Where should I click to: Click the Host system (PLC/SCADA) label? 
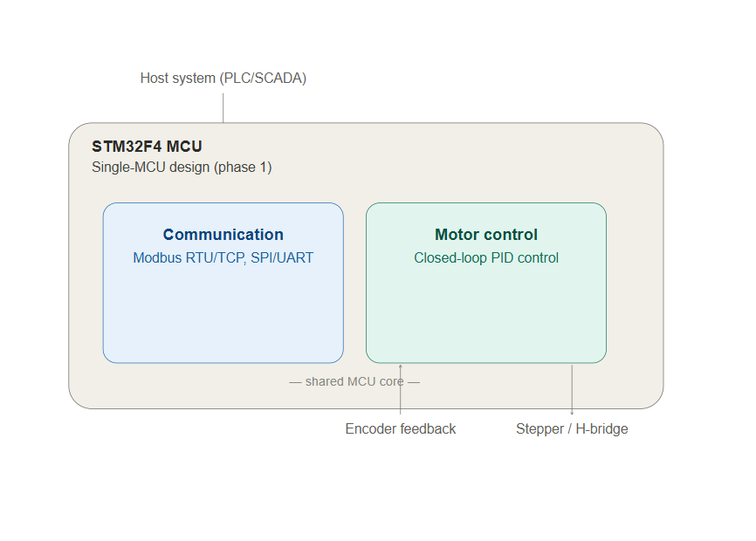pos(223,78)
